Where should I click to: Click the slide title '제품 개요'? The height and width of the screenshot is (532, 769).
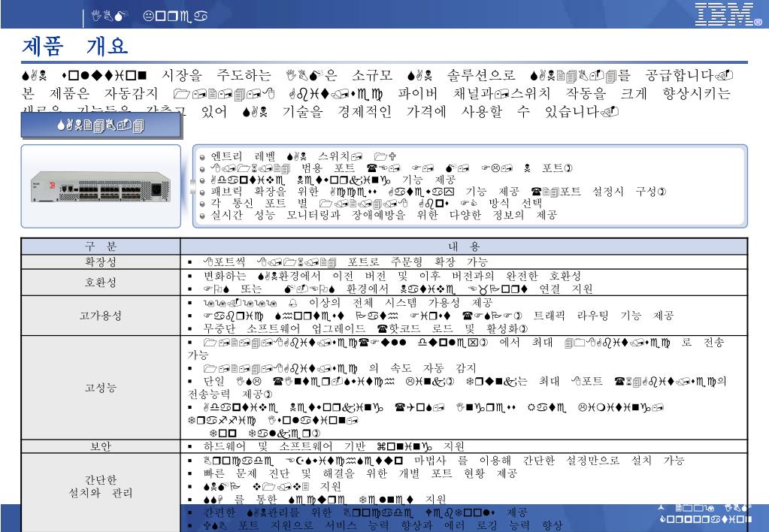click(75, 46)
